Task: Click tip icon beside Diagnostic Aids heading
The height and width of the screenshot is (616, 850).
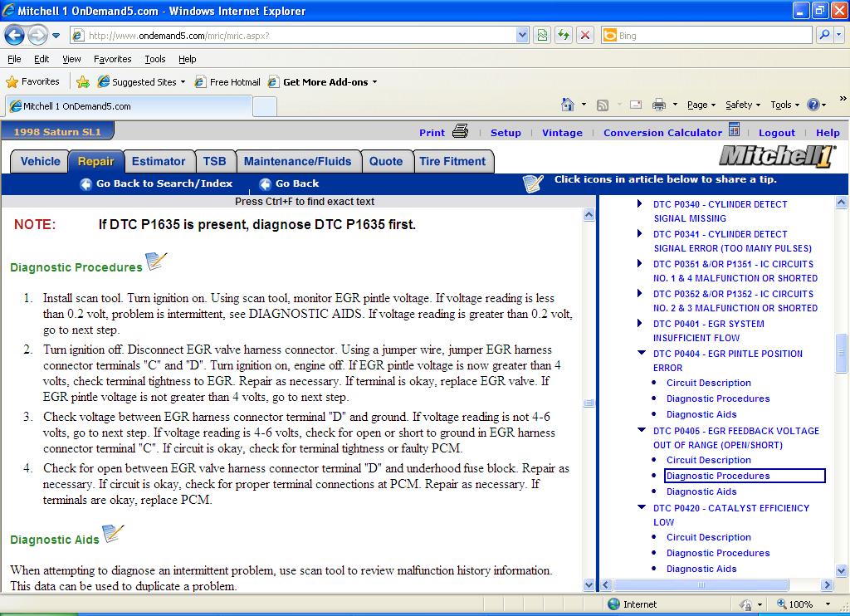Action: click(113, 534)
